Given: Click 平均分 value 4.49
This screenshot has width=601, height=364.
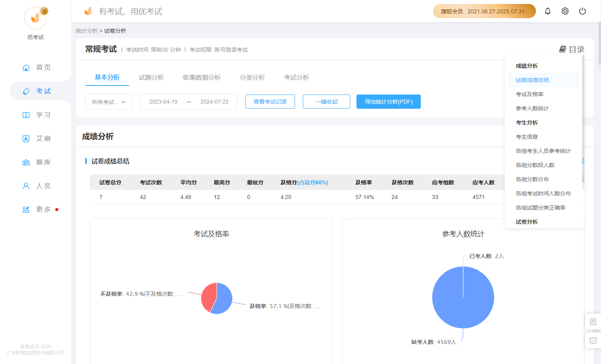Looking at the screenshot, I should [186, 197].
